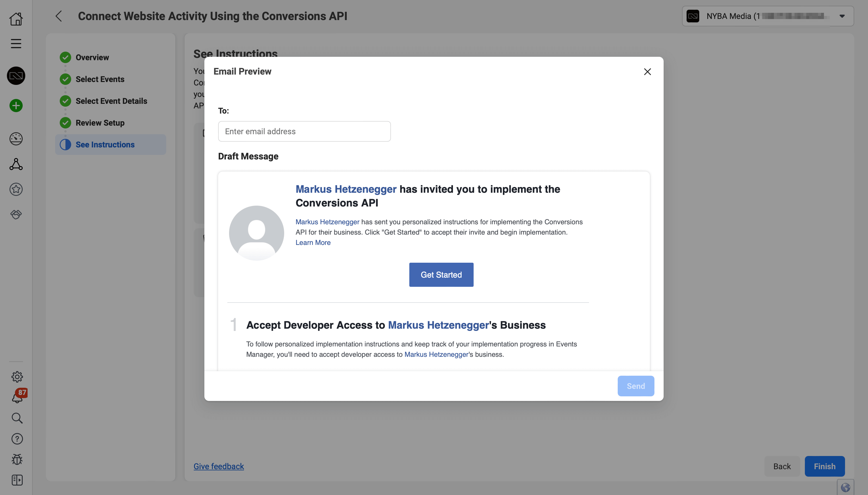Open the dashboard gauge icon
This screenshot has width=868, height=495.
[16, 138]
